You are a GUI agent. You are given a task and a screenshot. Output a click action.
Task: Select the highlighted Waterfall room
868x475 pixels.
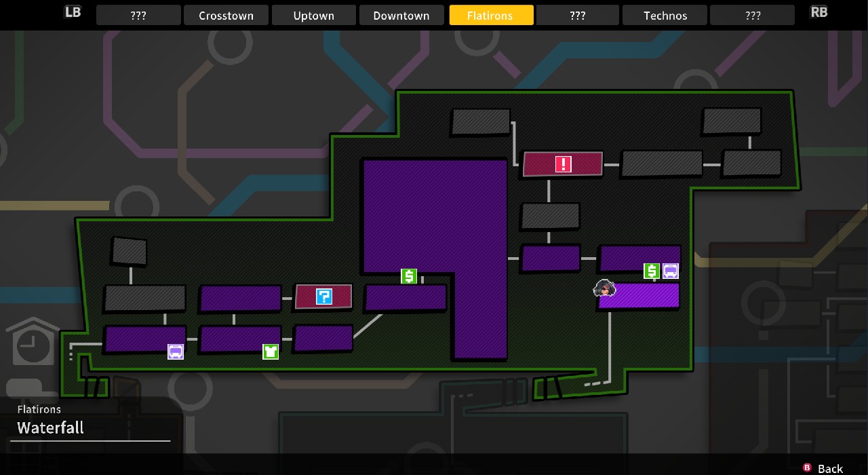click(639, 296)
